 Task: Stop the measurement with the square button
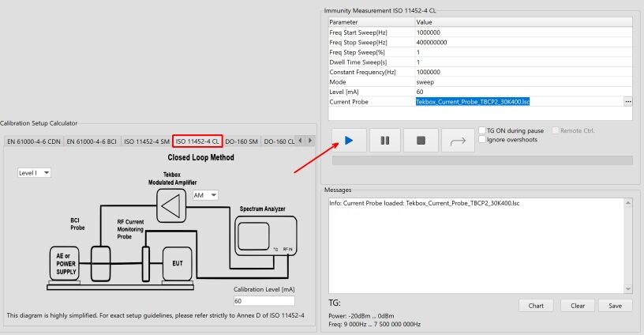[421, 141]
